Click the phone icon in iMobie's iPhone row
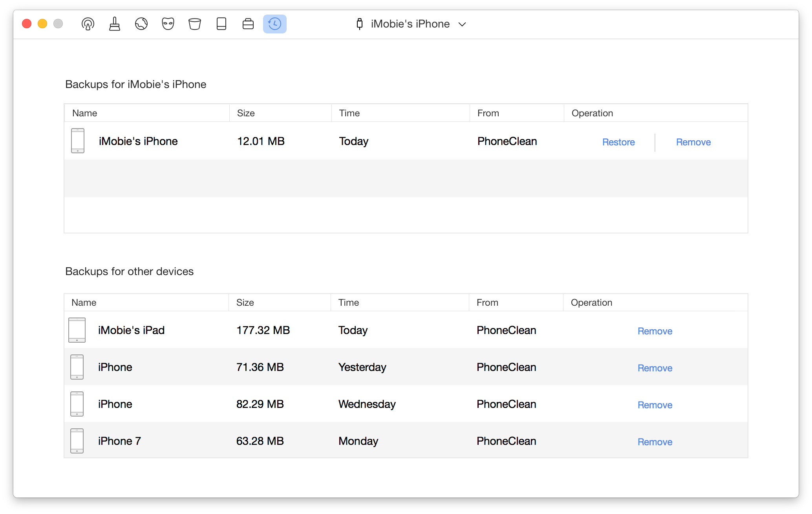The width and height of the screenshot is (812, 514). tap(78, 141)
